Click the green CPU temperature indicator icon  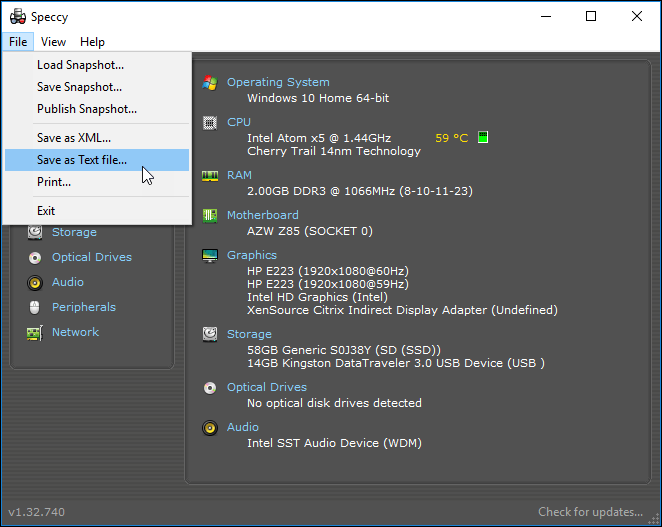tap(483, 137)
